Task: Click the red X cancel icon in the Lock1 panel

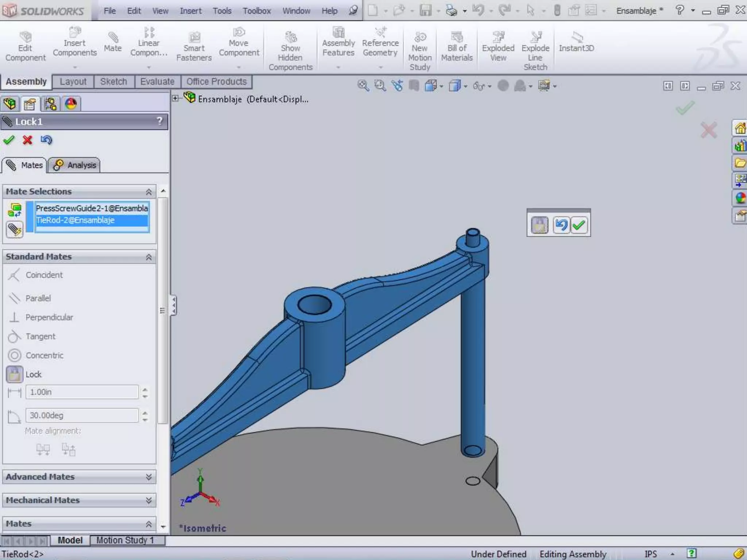Action: [27, 140]
